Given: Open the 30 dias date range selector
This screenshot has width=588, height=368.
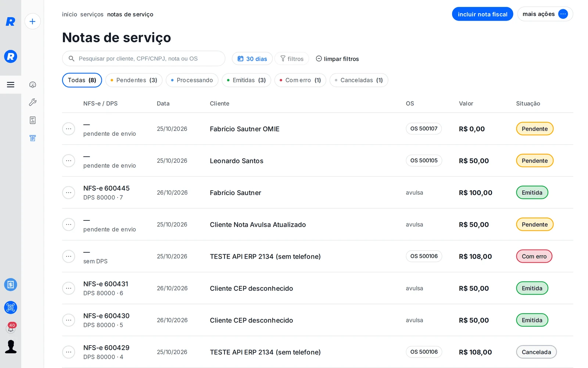Looking at the screenshot, I should (252, 59).
